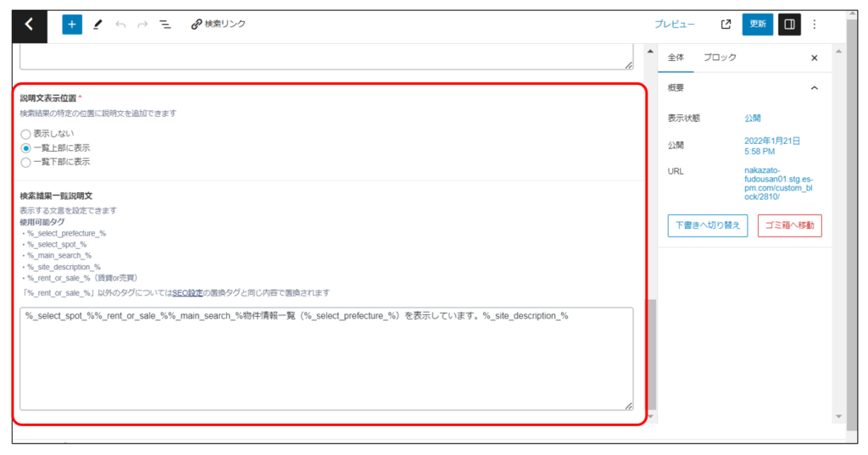868x455 pixels.
Task: Open the document overview list view
Action: (x=165, y=25)
